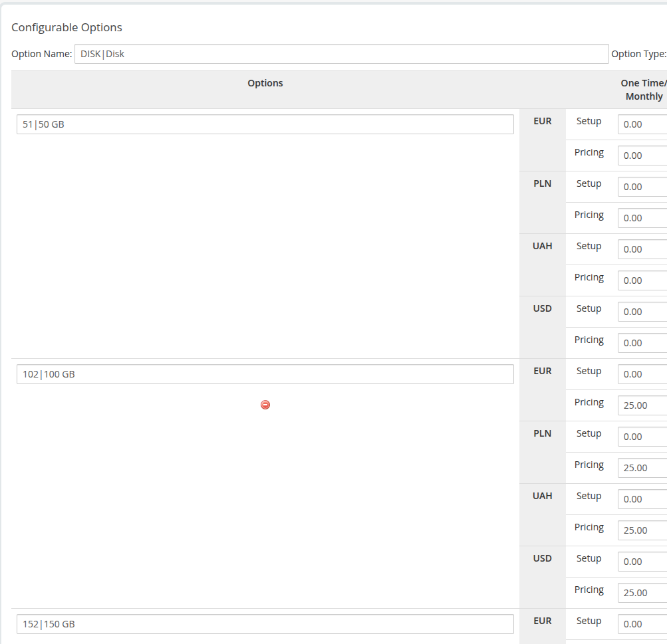Click USD currency label of 102|100 GB row
The width and height of the screenshot is (667, 644).
[x=543, y=558]
